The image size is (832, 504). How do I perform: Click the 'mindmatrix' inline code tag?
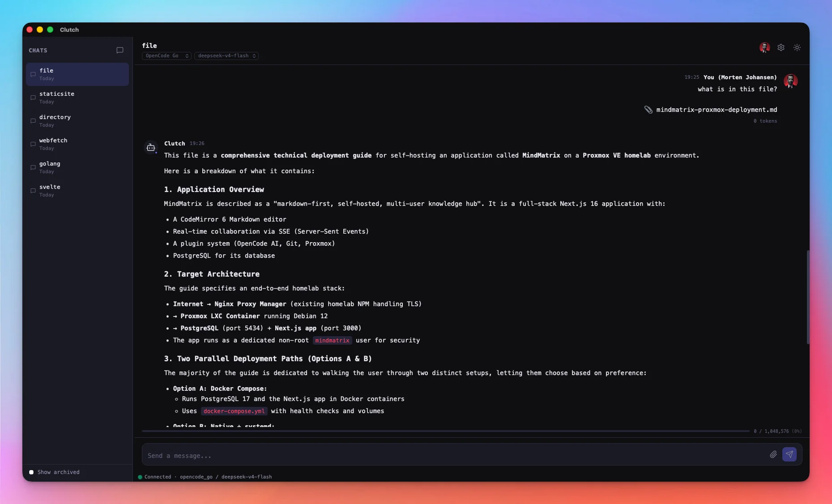pos(332,341)
